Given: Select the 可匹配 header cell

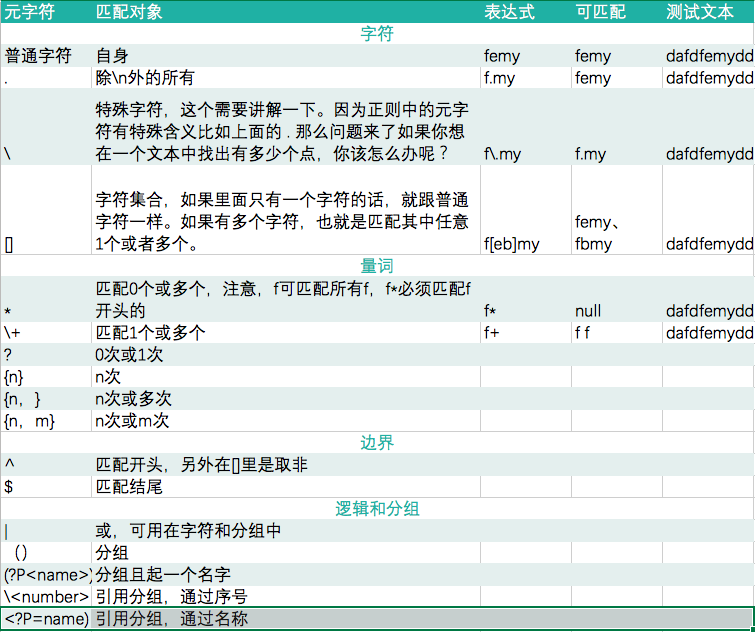Looking at the screenshot, I should pos(617,12).
